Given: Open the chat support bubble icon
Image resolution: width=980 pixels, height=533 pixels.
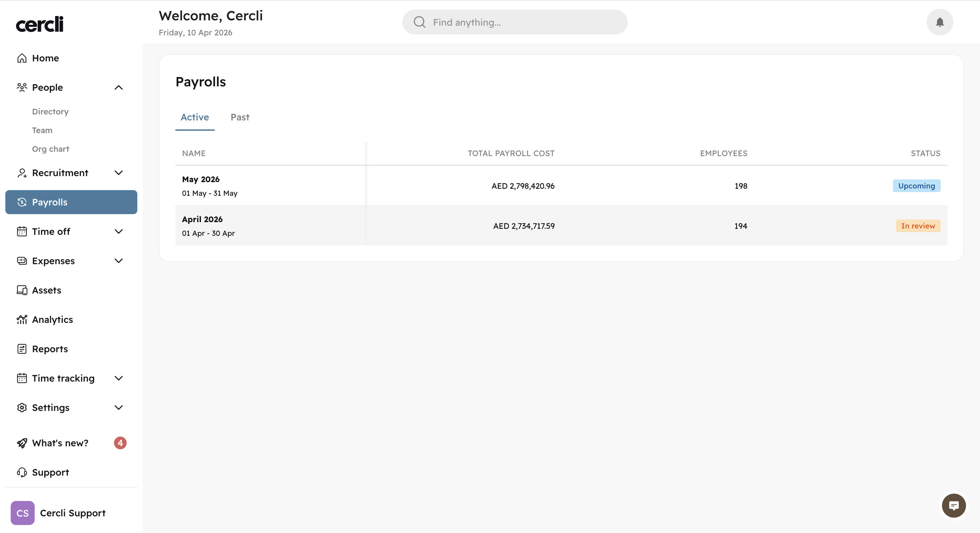Looking at the screenshot, I should pyautogui.click(x=953, y=506).
